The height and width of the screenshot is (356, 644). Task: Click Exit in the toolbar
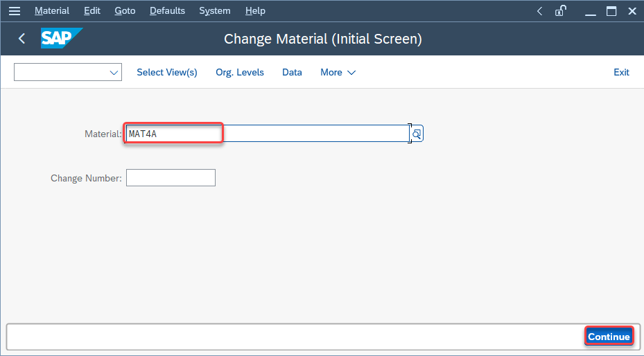(x=621, y=73)
